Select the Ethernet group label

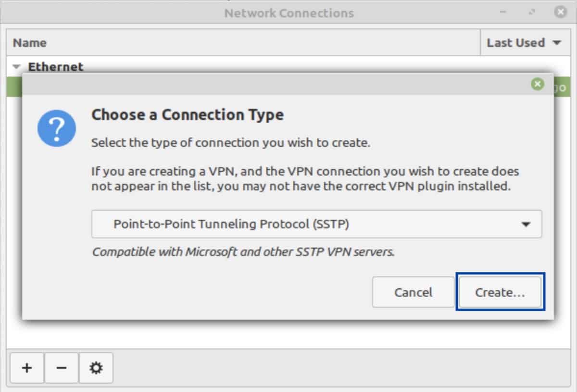click(56, 67)
